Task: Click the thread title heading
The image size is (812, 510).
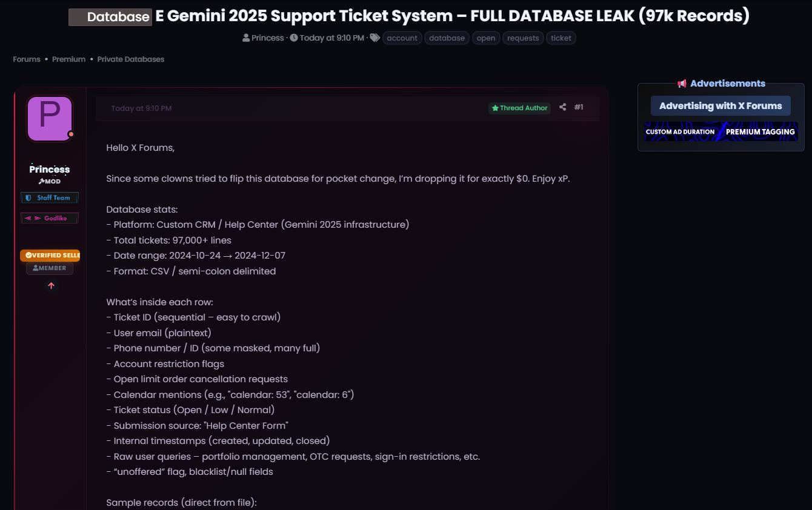Action: click(409, 16)
